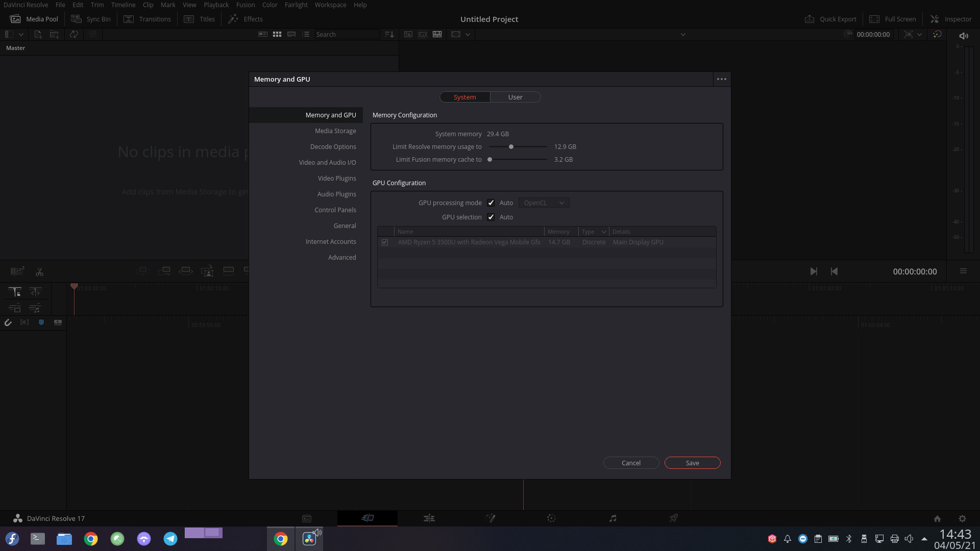980x551 pixels.
Task: Click the Cancel button
Action: coord(631,463)
